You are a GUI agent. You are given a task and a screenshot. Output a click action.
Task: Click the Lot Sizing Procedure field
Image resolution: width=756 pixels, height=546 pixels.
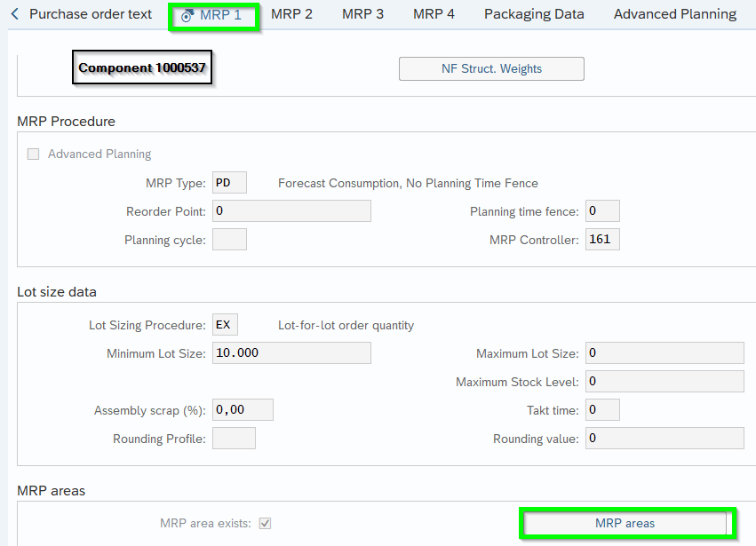coord(226,325)
